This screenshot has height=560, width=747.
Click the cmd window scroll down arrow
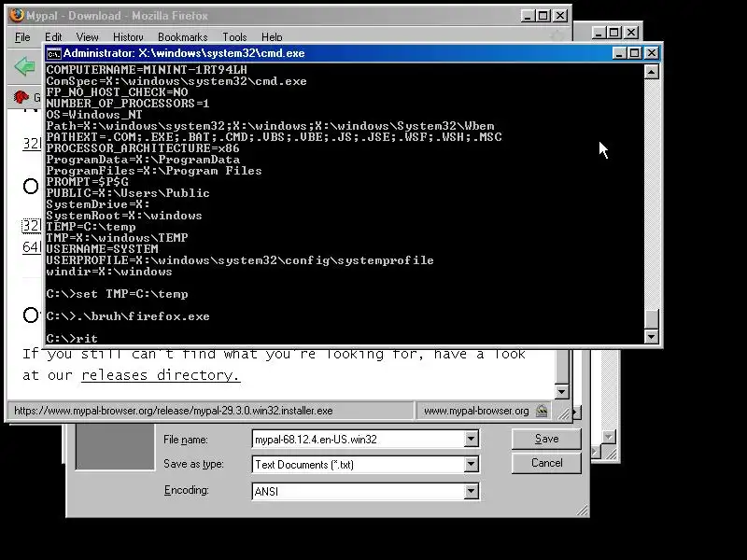[651, 336]
